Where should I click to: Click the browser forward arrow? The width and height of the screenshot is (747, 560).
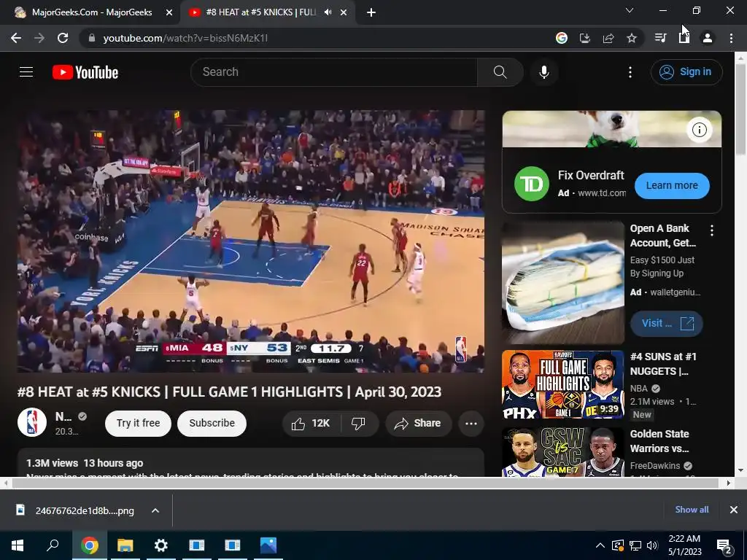click(39, 38)
